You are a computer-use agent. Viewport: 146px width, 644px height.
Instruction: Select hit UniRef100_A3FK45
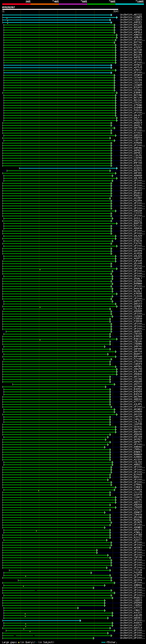tap(131, 261)
